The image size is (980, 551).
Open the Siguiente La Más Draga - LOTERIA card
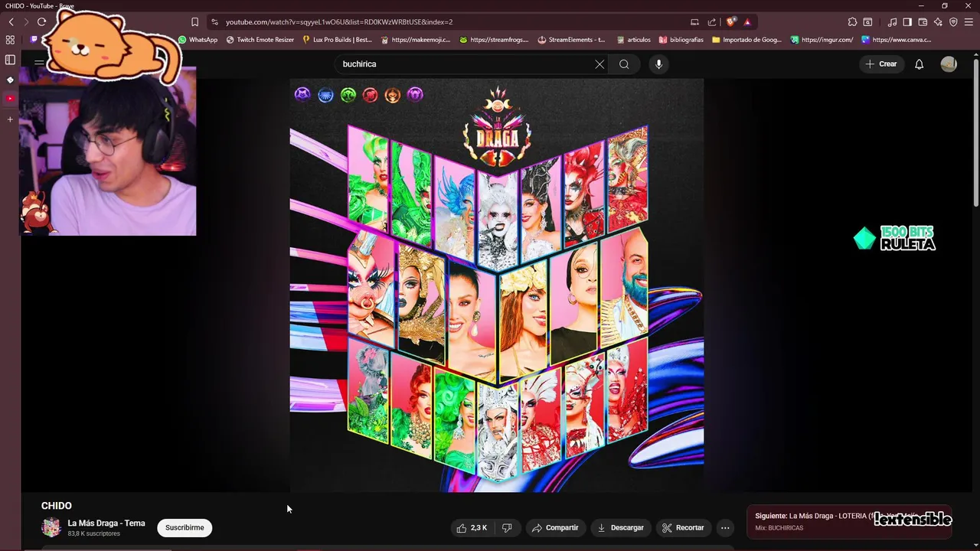coord(848,522)
